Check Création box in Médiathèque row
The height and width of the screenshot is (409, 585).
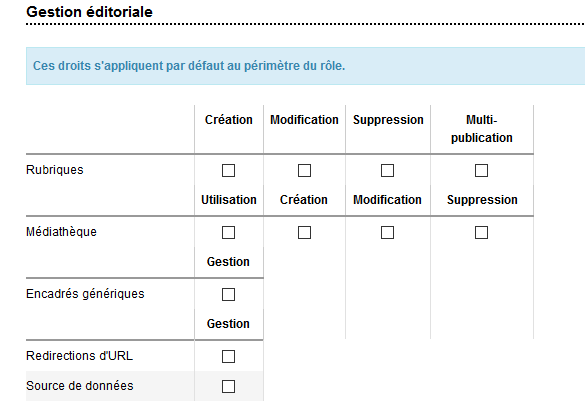[304, 232]
